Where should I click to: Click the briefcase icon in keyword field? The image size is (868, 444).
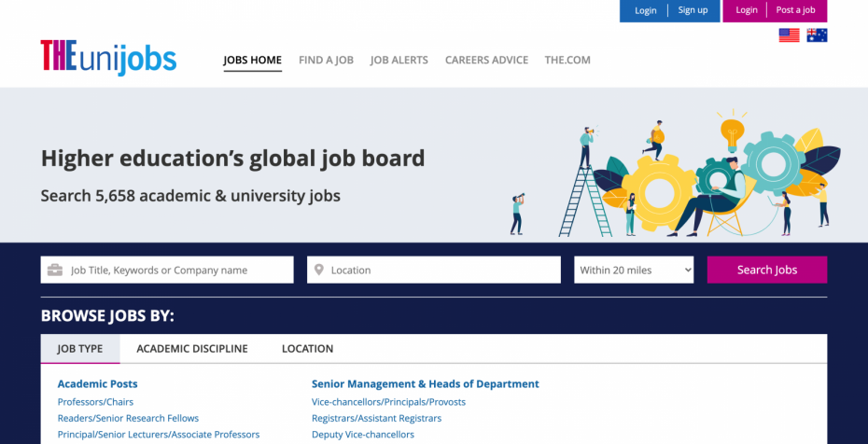coord(55,271)
